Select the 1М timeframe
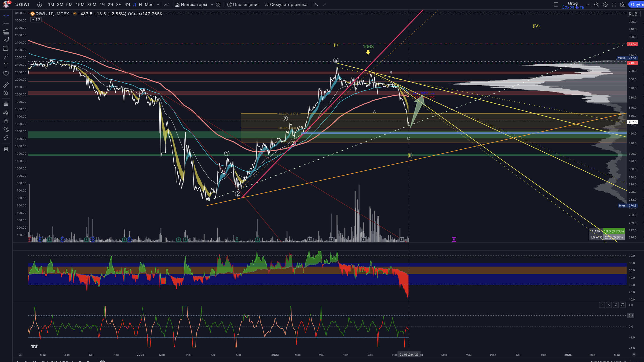 pyautogui.click(x=51, y=5)
